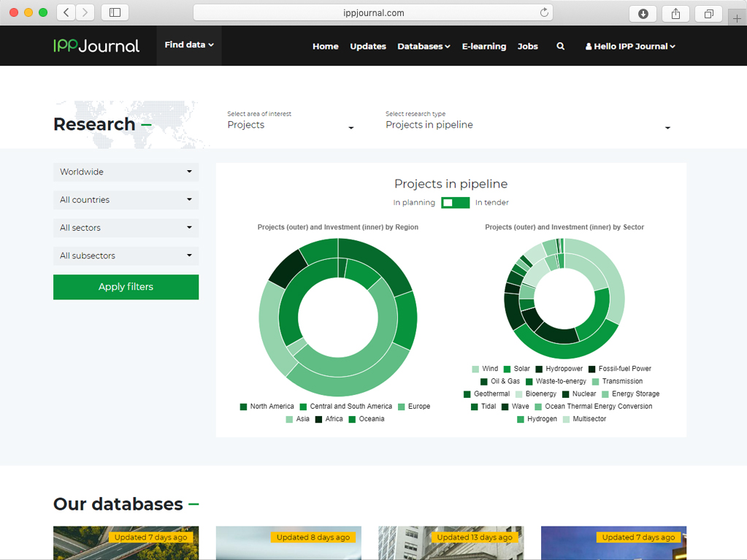Open Safari downloads icon
The image size is (747, 560).
click(x=643, y=13)
